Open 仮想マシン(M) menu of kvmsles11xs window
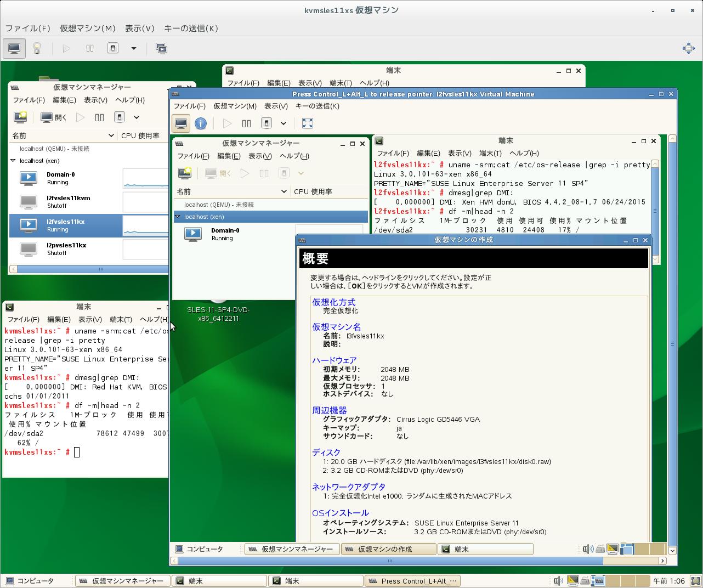This screenshot has width=703, height=588. (87, 29)
